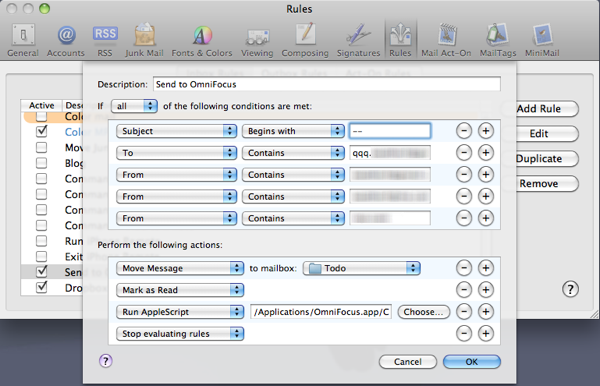The width and height of the screenshot is (600, 386).
Task: Open the Begins with operator dropdown
Action: (293, 131)
